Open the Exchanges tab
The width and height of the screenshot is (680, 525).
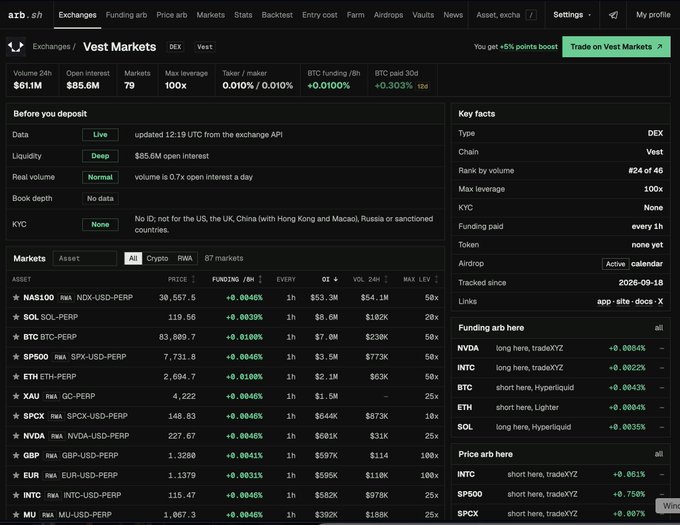pos(78,15)
